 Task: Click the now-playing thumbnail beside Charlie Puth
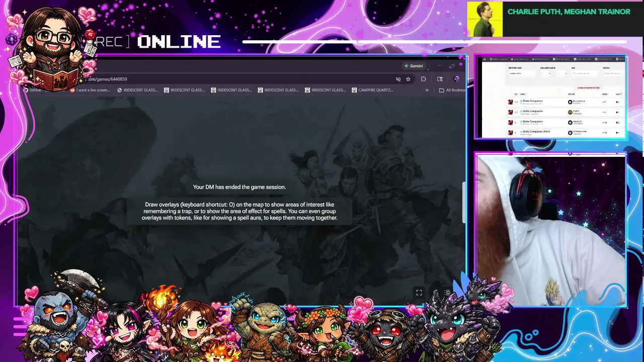485,19
